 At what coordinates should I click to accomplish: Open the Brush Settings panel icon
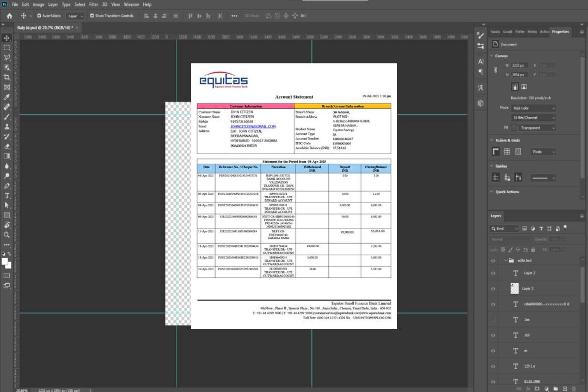(481, 35)
